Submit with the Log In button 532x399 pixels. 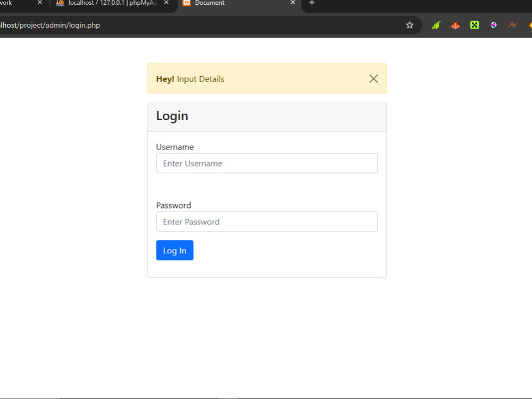pos(174,251)
